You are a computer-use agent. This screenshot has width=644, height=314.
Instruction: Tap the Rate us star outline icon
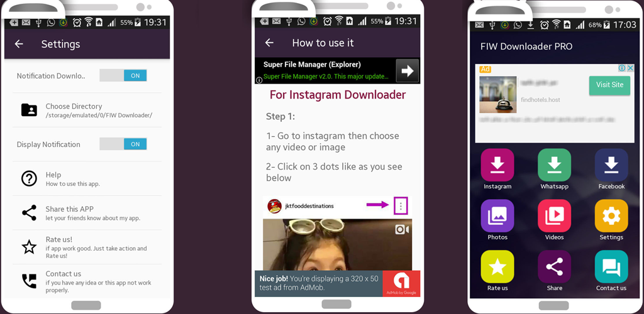tap(29, 247)
